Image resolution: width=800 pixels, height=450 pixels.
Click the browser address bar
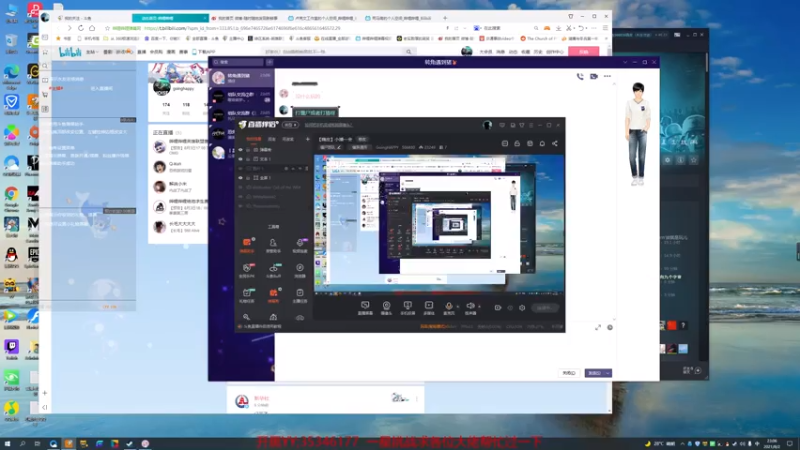click(x=276, y=28)
